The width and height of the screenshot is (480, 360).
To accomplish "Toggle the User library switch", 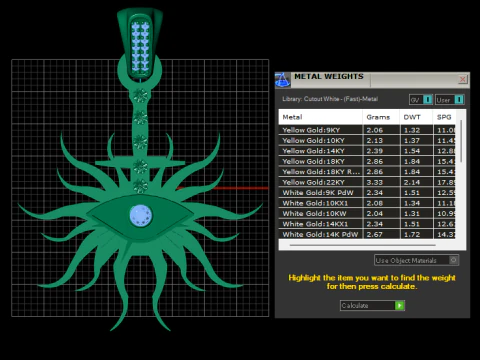I will tap(449, 100).
